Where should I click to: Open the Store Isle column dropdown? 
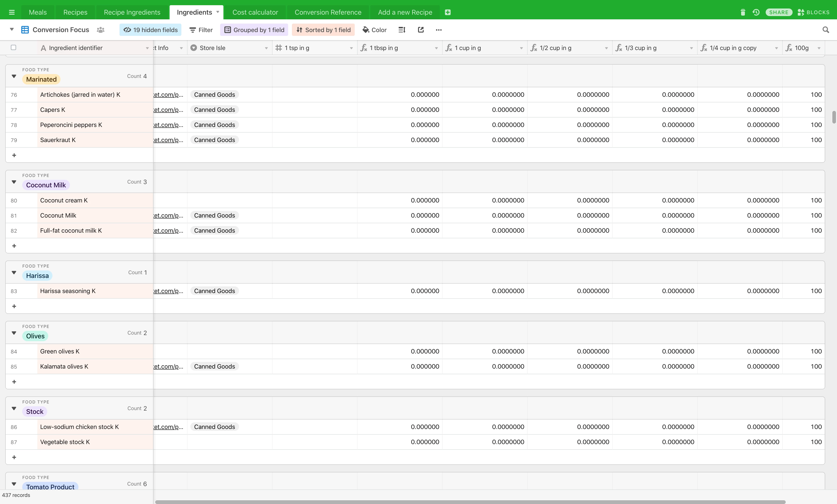pyautogui.click(x=266, y=48)
